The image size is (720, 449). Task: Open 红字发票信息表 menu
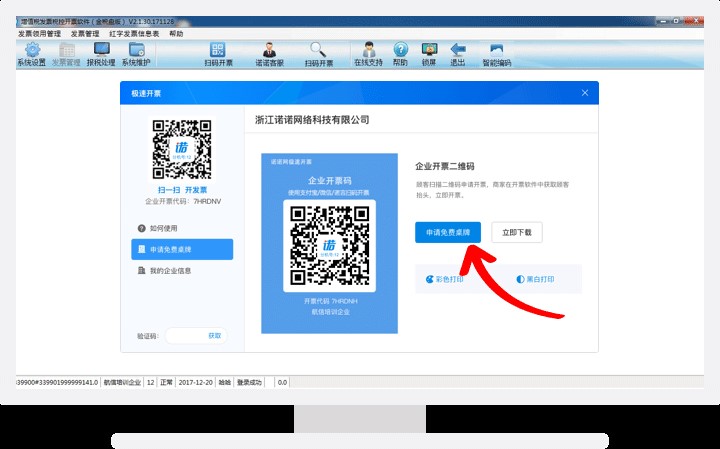click(134, 34)
